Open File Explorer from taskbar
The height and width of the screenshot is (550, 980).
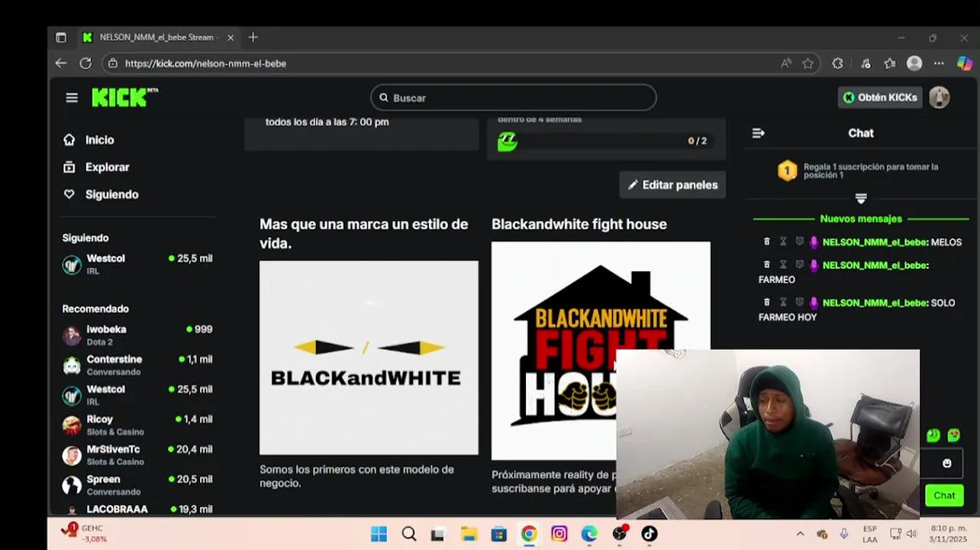click(x=469, y=534)
